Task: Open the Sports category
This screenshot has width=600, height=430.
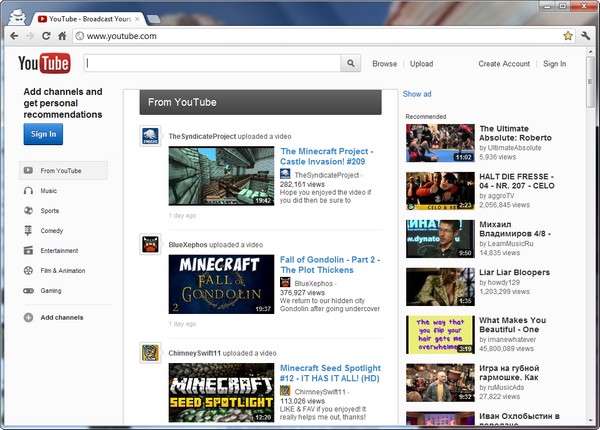Action: [50, 210]
